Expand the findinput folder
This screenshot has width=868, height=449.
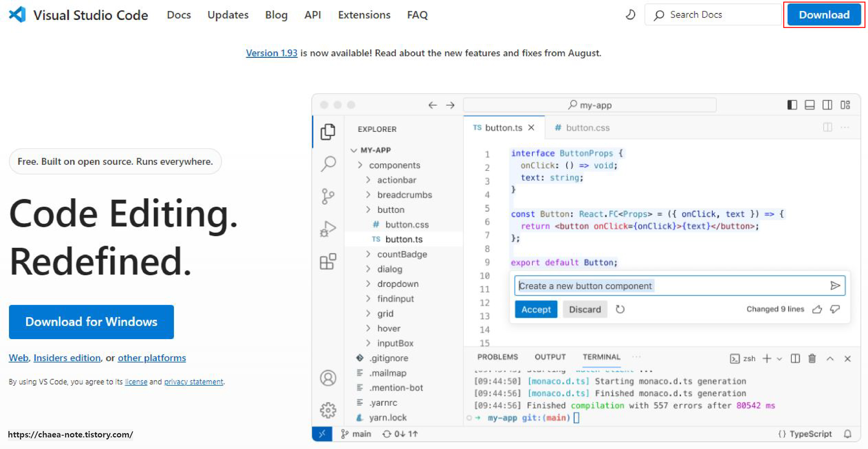click(x=368, y=298)
